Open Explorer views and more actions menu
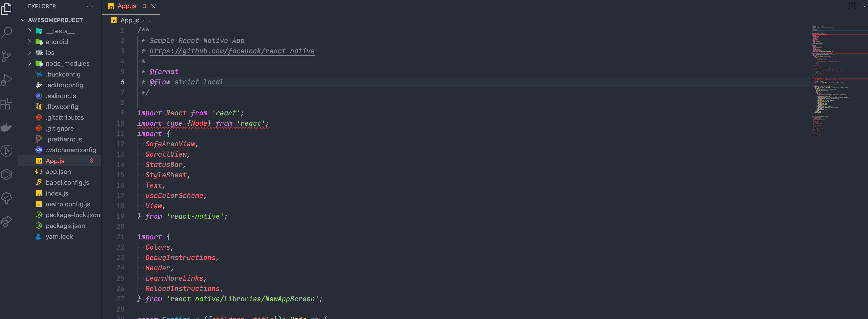 point(90,6)
